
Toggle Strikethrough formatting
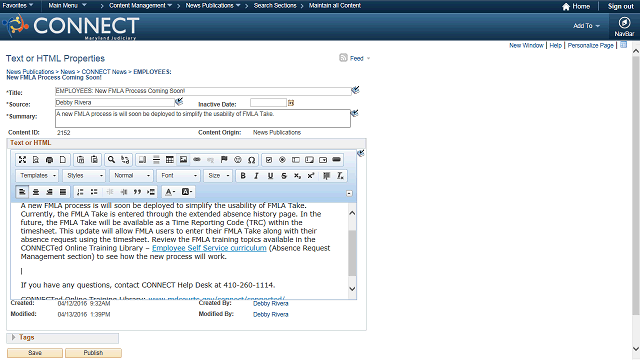(x=284, y=176)
